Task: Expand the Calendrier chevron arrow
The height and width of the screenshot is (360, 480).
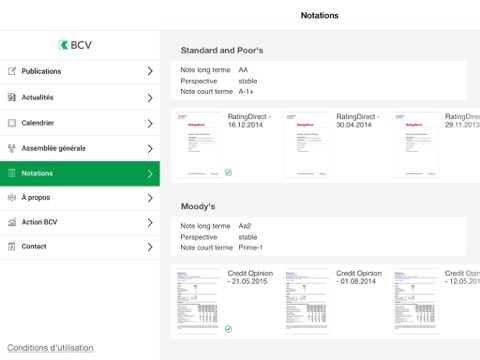Action: coord(150,123)
